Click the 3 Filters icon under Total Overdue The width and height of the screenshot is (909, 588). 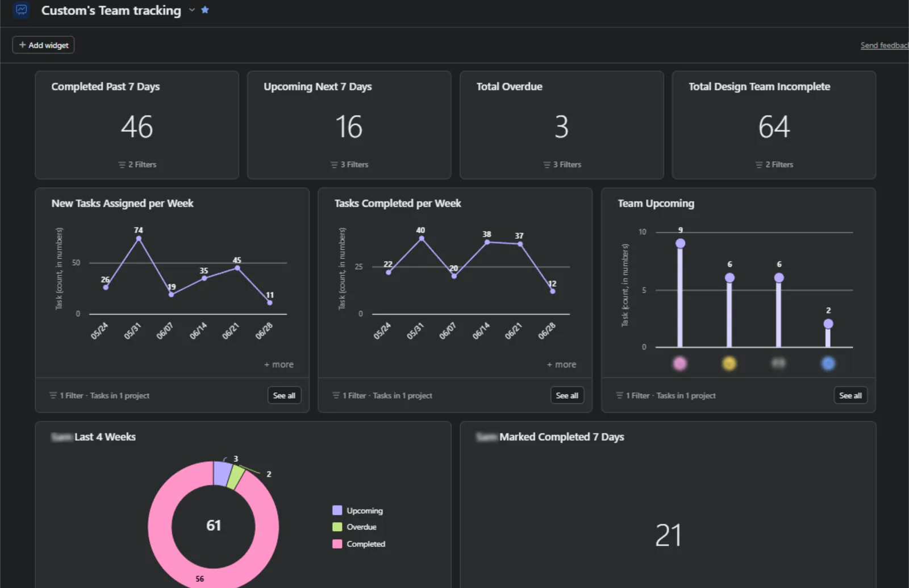tap(547, 165)
